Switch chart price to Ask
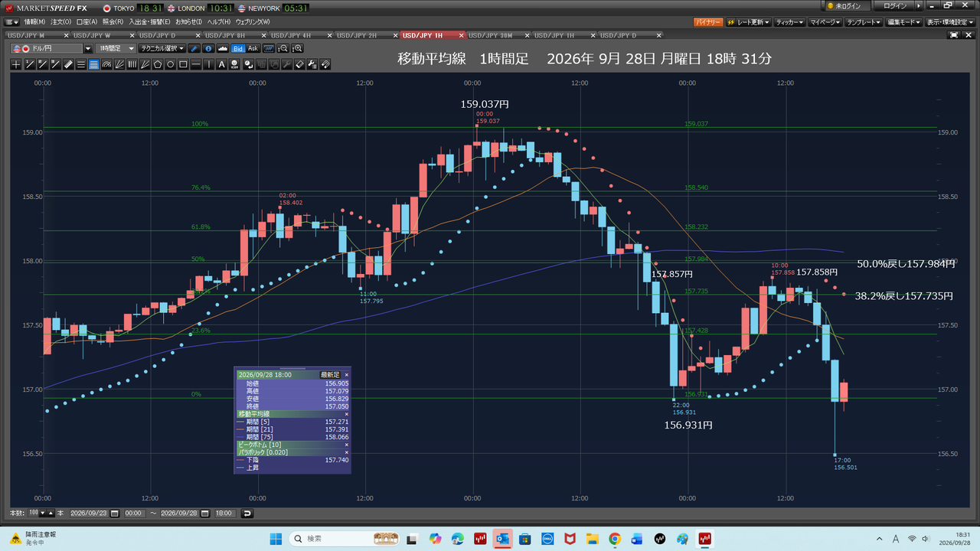The height and width of the screenshot is (551, 980). (253, 48)
